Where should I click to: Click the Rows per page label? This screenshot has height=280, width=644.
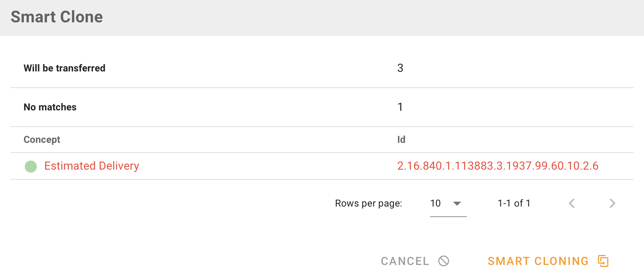[368, 203]
